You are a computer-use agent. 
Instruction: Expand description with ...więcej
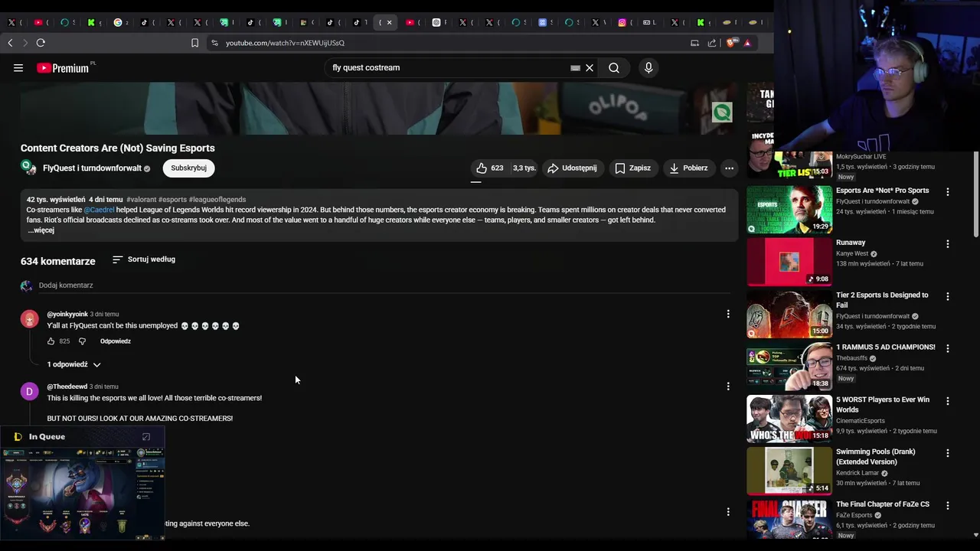[41, 230]
